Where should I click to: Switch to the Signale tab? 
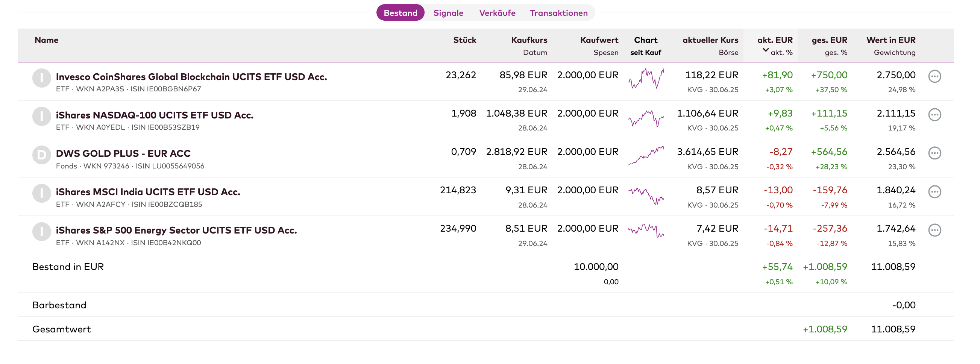click(x=448, y=13)
